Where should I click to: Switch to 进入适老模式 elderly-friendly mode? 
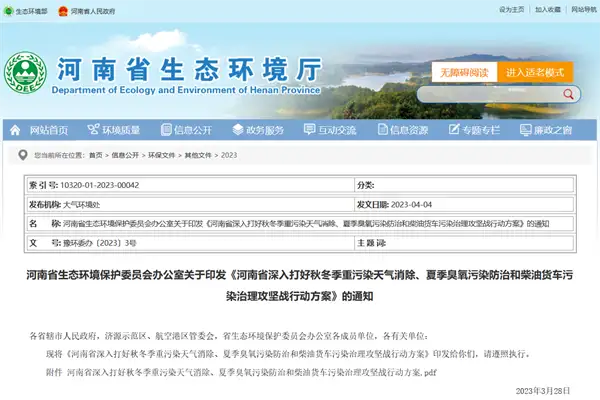tap(535, 73)
